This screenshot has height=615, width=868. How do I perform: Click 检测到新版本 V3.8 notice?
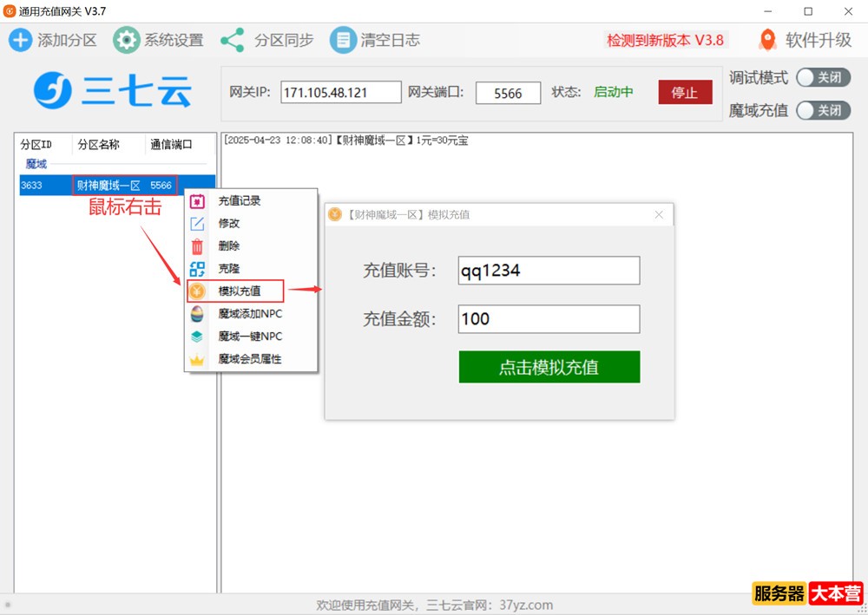click(x=665, y=40)
